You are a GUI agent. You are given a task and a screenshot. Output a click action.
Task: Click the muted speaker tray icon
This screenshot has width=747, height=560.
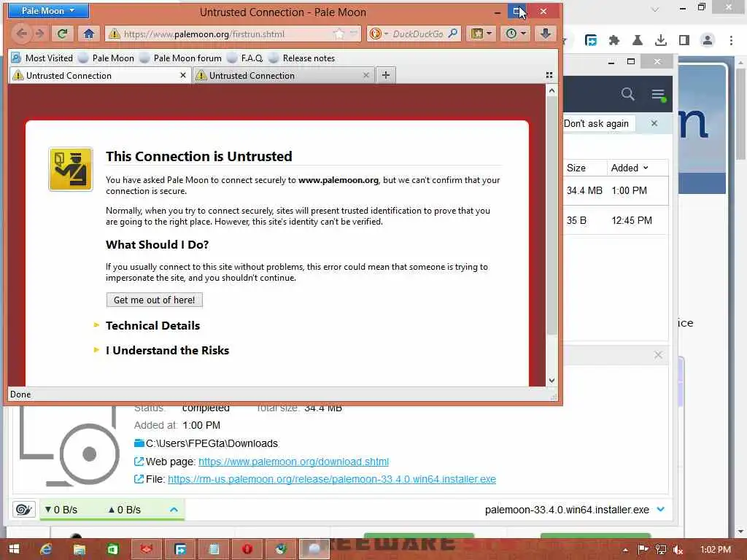pyautogui.click(x=678, y=550)
